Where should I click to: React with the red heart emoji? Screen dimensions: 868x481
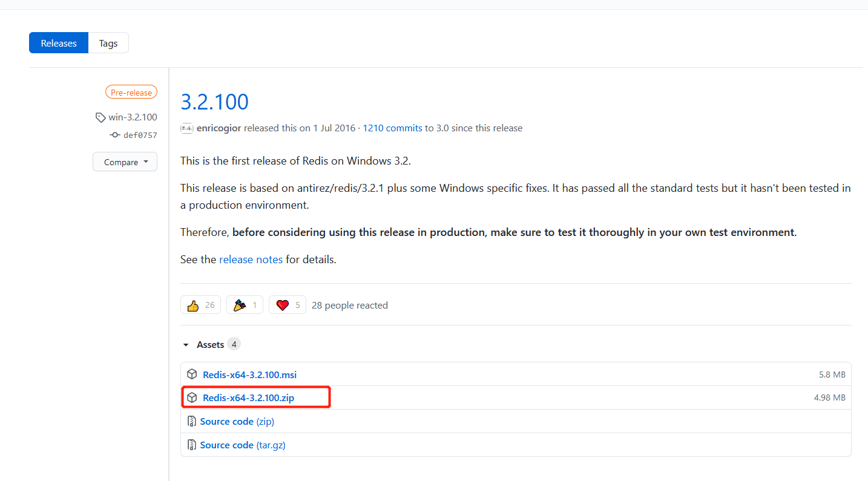[x=288, y=305]
